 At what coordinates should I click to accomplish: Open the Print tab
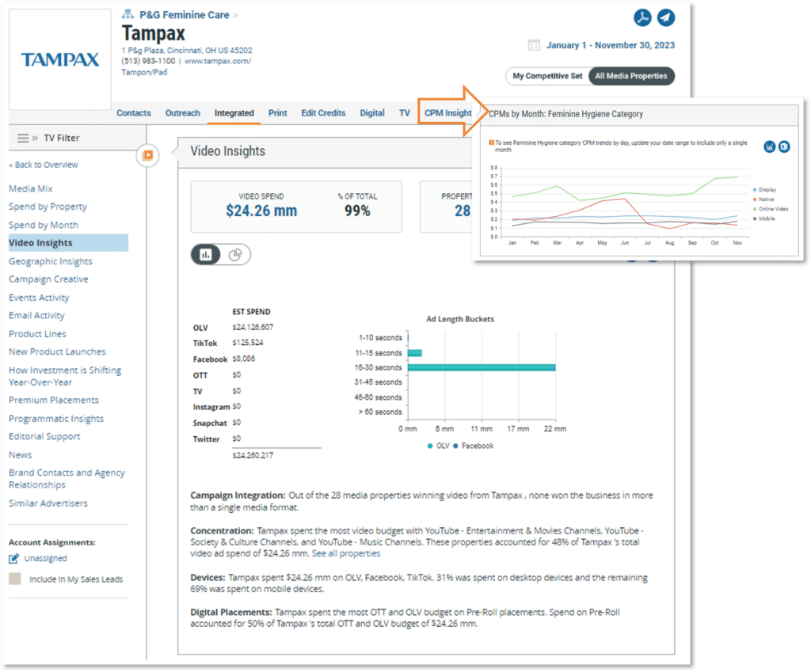click(x=278, y=112)
